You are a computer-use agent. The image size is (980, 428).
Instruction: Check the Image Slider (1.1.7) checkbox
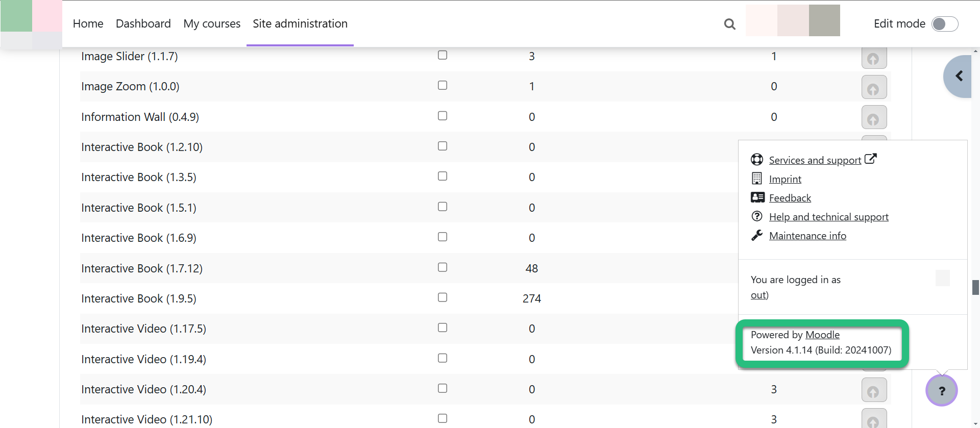point(443,55)
